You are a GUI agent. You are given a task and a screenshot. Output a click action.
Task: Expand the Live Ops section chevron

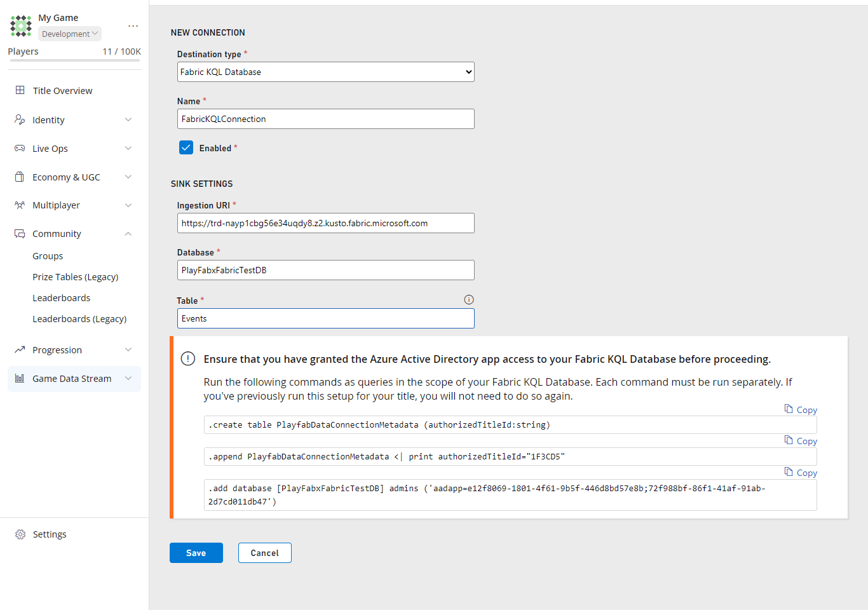(x=128, y=148)
